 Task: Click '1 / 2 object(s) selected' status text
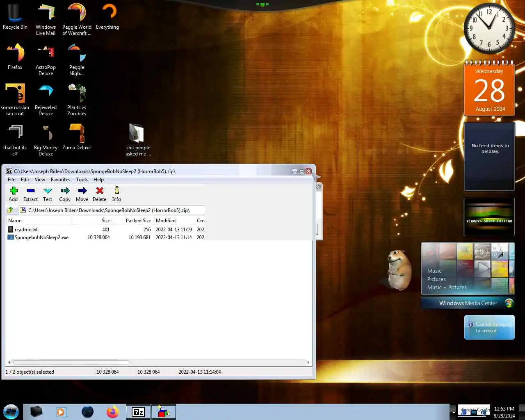[x=30, y=372]
